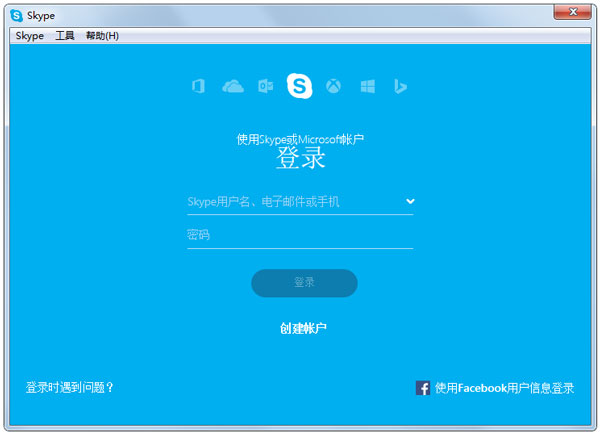Open the 工具 menu
The width and height of the screenshot is (600, 435).
tap(65, 36)
